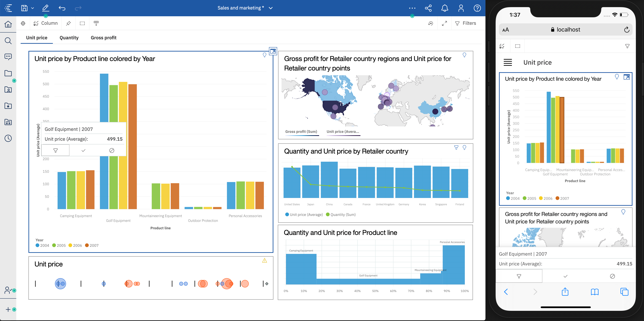Open the AA reader menu in phone browser
The height and width of the screenshot is (321, 644).
coord(505,30)
